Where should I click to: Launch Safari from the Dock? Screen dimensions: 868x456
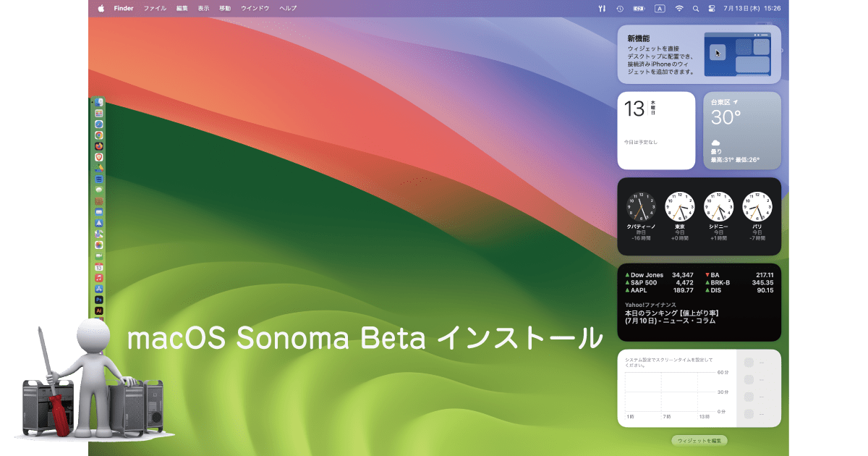[99, 124]
